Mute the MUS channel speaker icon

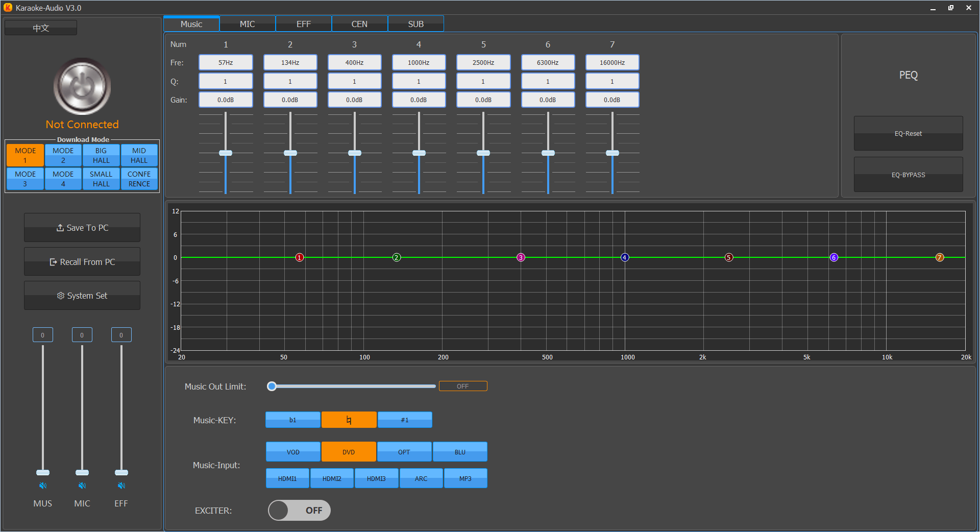click(43, 486)
